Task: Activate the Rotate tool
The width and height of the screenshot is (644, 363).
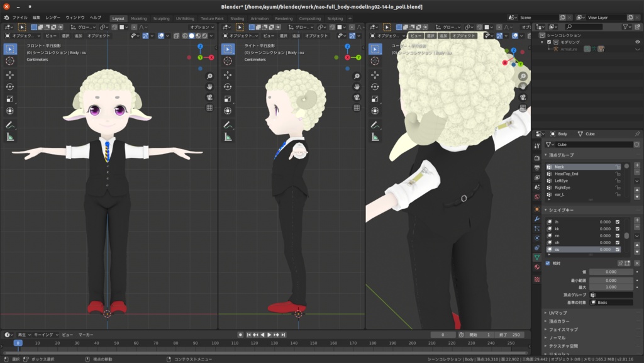Action: pos(9,87)
